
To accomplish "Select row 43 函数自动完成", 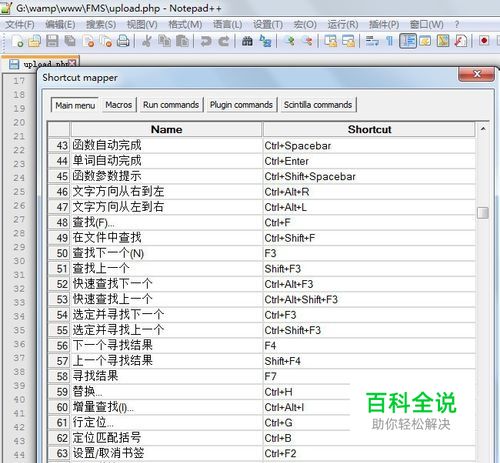I will point(262,145).
